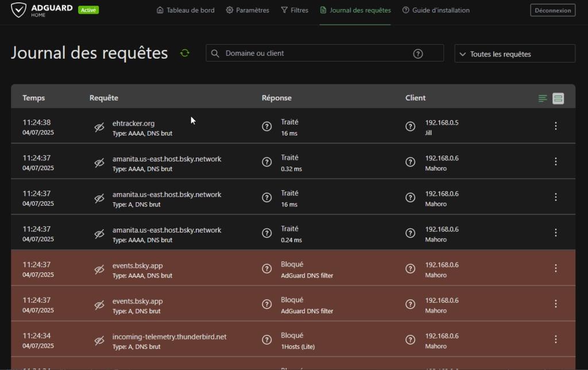
Task: Open the three-dot menu for the amanita type A row
Action: point(556,198)
